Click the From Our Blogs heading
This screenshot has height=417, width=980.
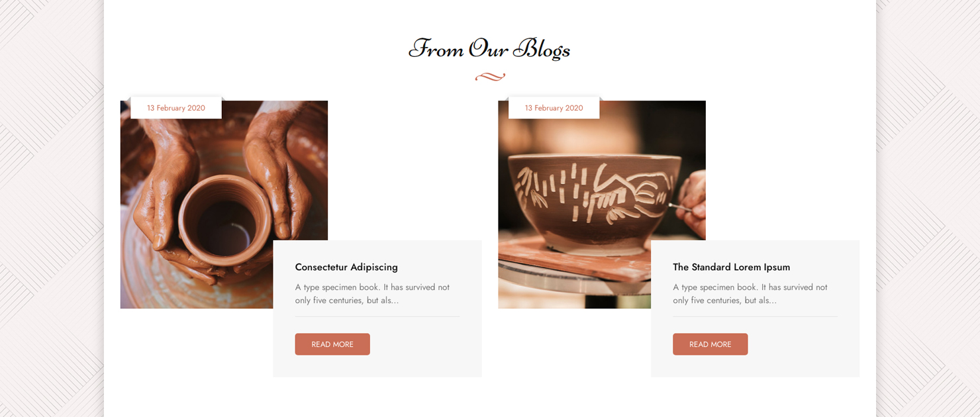point(489,49)
